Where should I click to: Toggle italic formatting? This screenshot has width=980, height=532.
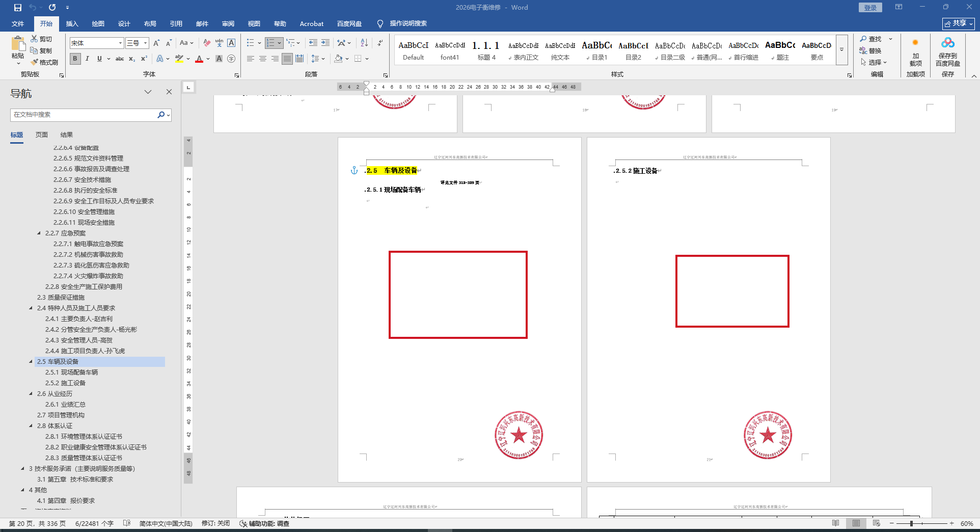[87, 59]
